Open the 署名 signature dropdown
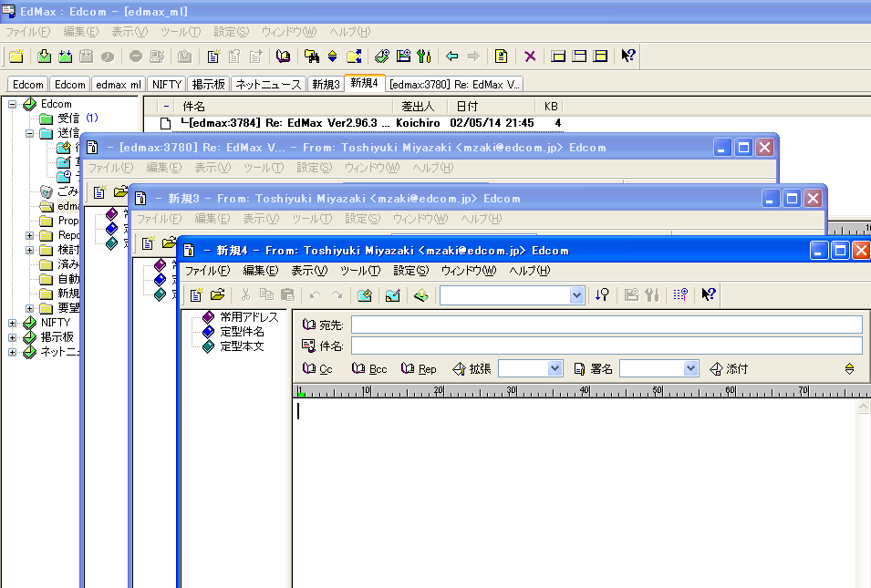 pos(690,368)
